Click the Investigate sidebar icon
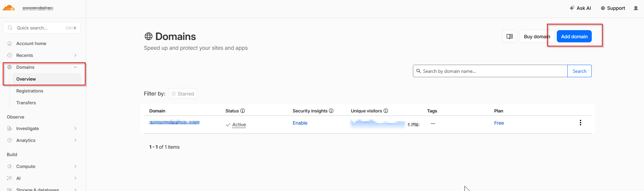This screenshot has height=191, width=644. 10,128
